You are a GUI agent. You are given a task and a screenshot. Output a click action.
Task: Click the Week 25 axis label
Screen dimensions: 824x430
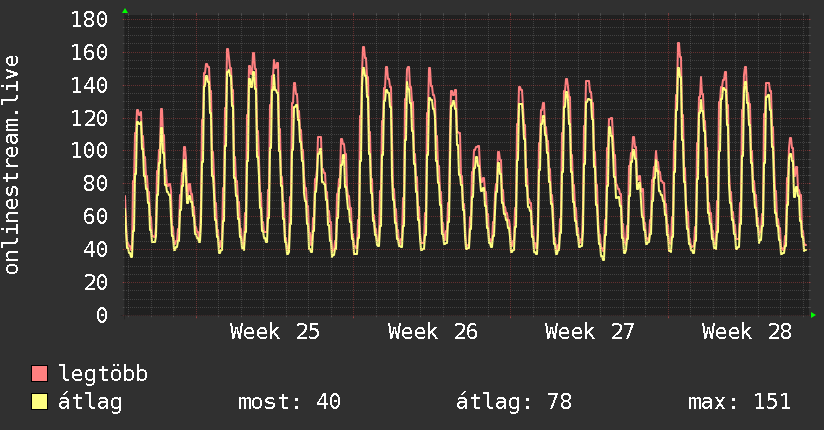274,332
